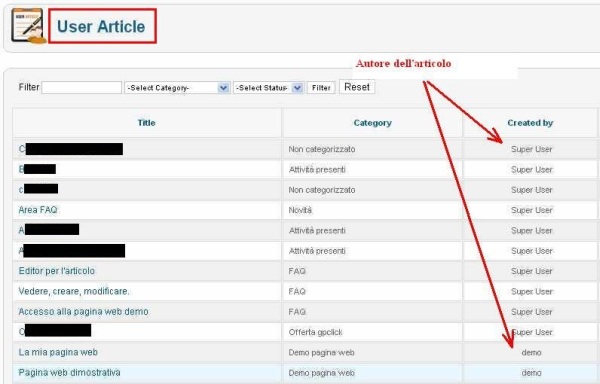Click demo author in Pagina web dimostrativa row
This screenshot has height=384, width=600.
click(x=532, y=373)
